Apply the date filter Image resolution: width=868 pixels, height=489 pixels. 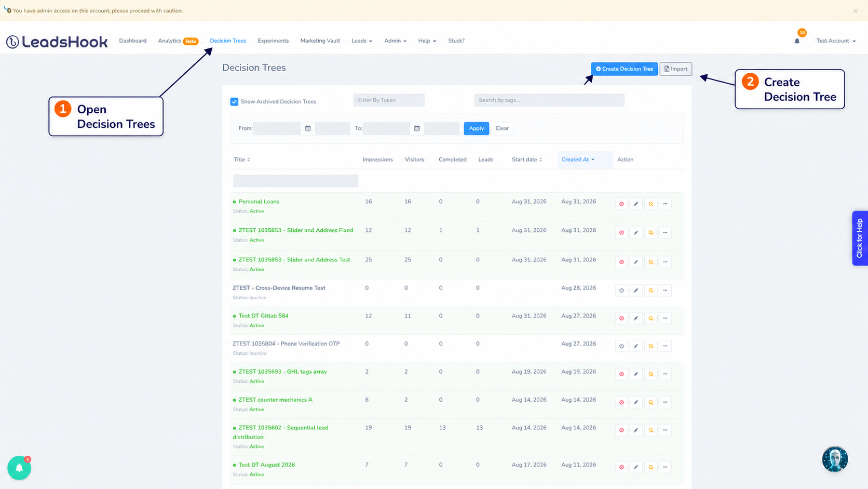coord(477,128)
